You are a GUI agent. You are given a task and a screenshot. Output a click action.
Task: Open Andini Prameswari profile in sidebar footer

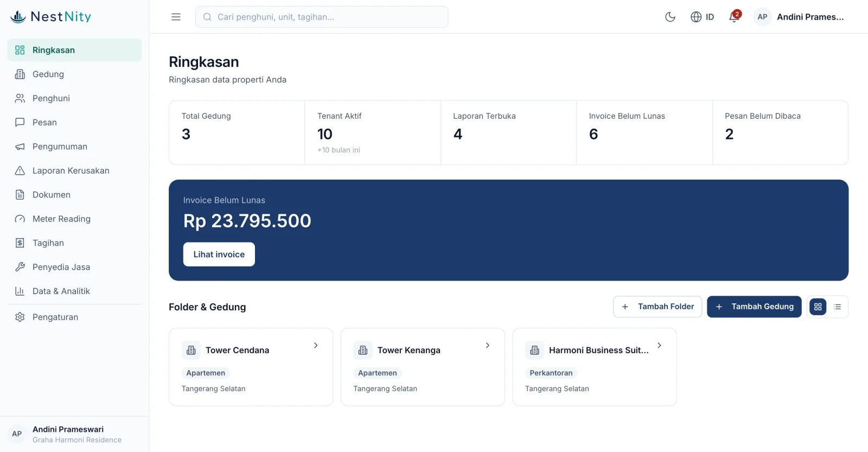pos(74,434)
